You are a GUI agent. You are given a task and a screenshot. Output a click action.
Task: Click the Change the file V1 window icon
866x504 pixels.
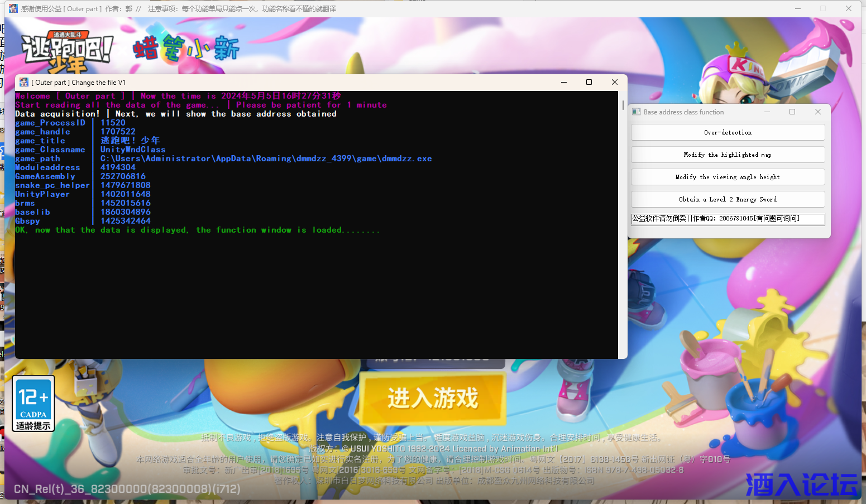click(24, 83)
